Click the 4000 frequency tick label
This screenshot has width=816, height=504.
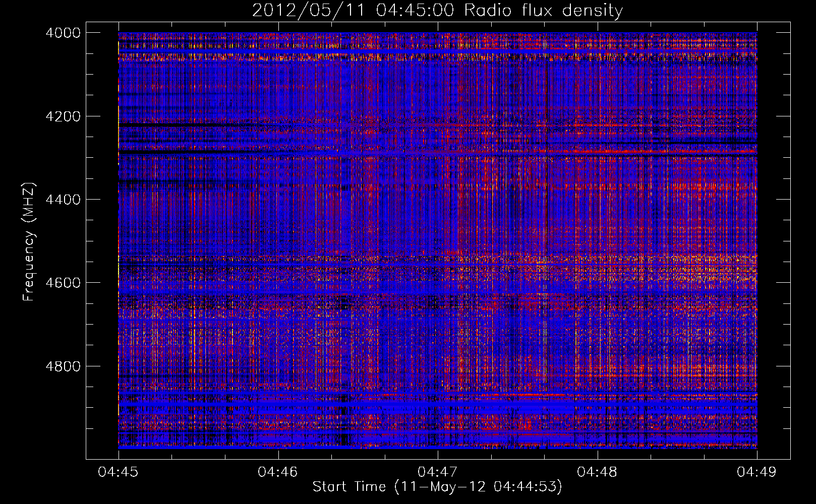tap(63, 33)
